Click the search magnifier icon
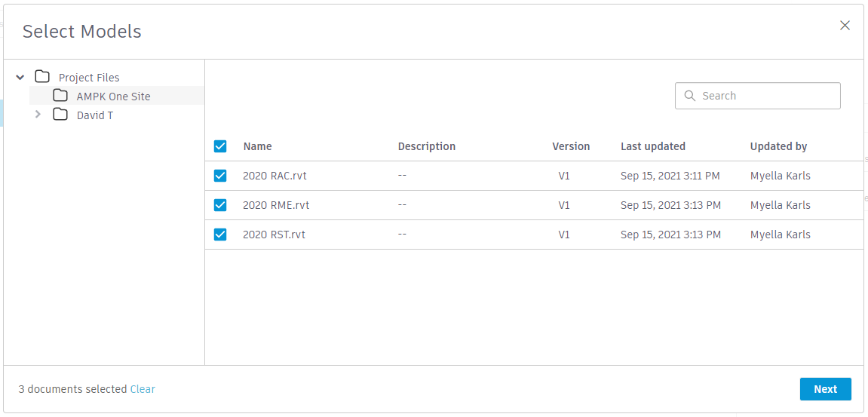Image resolution: width=868 pixels, height=417 pixels. pyautogui.click(x=689, y=96)
